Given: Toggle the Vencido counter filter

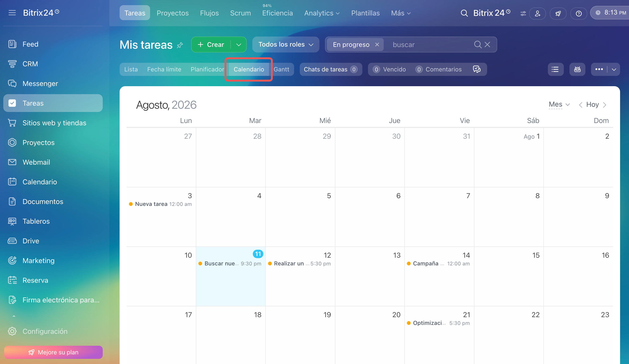Looking at the screenshot, I should click(389, 69).
